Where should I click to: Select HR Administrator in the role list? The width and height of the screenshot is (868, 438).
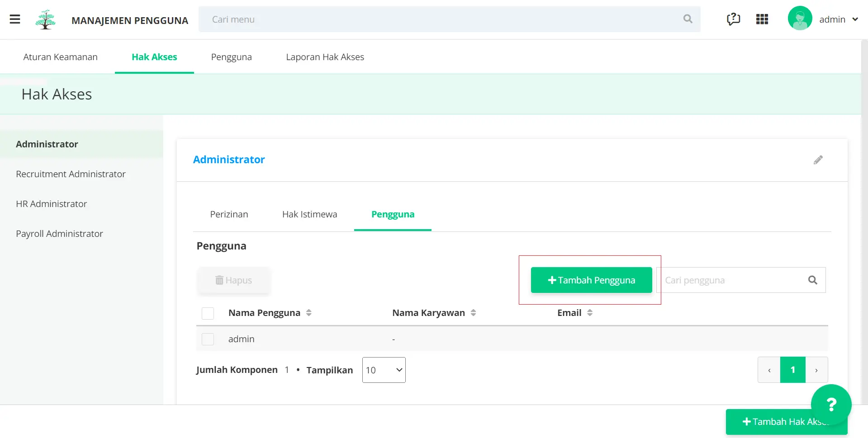pyautogui.click(x=52, y=204)
